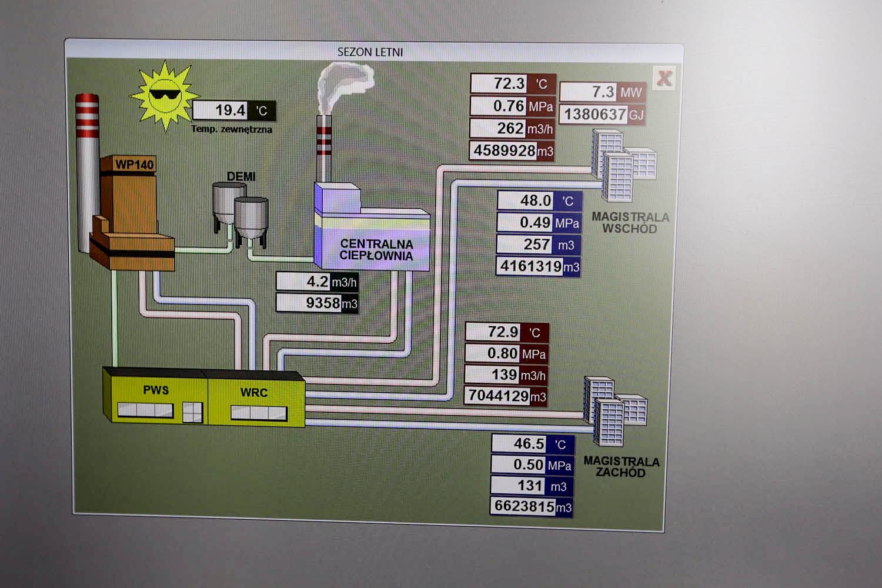Click the "DEMI" label text
Screen dimensions: 882x588
[x=241, y=176]
